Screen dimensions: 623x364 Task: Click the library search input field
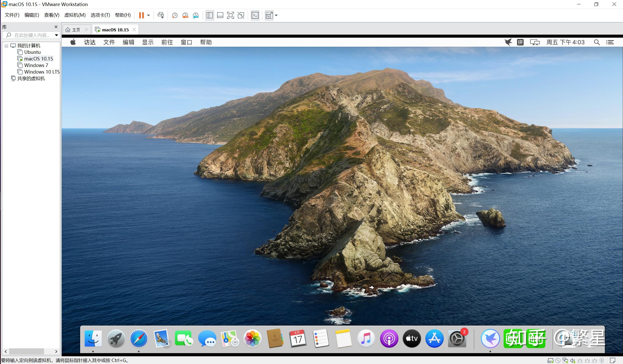coord(32,35)
